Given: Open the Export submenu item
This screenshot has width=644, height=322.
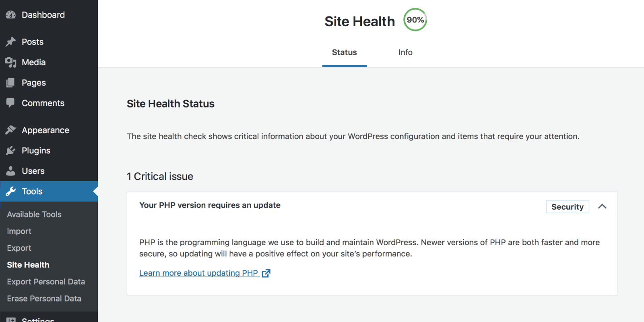Looking at the screenshot, I should [19, 248].
